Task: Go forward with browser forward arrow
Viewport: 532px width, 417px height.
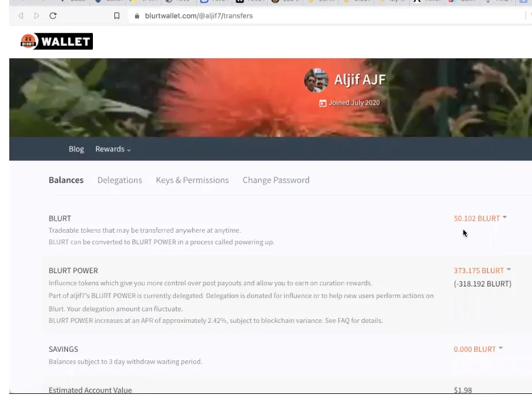Action: 37,16
